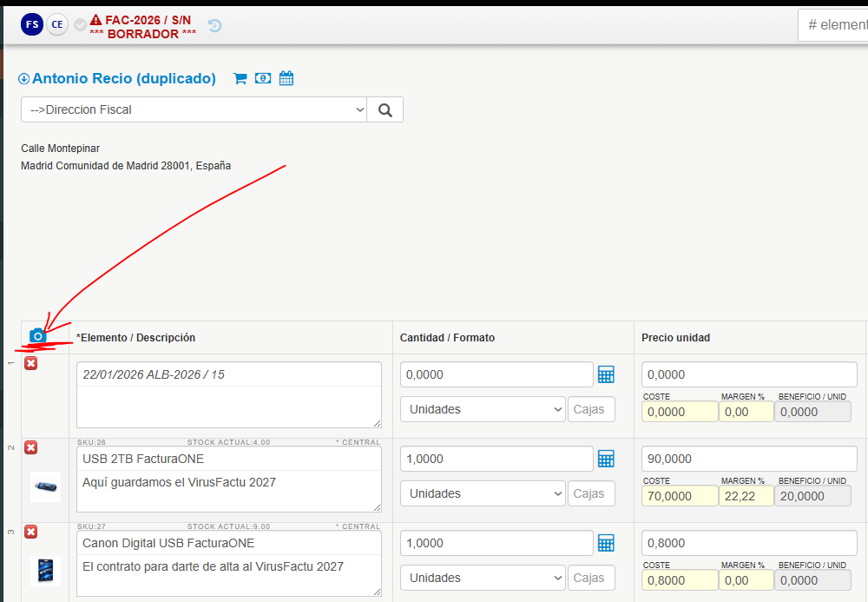Click quantity field 0,0000 on line 1
This screenshot has width=868, height=602.
(496, 374)
